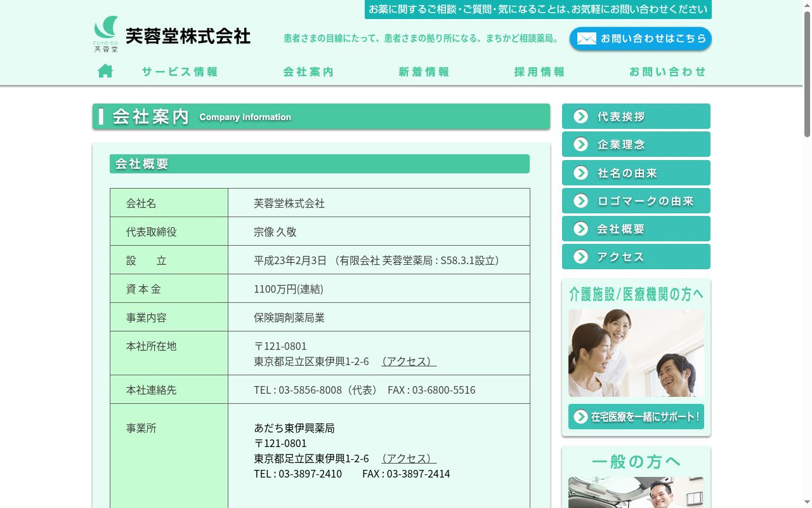Click アクセス link for あだち東伊興薬局

(x=409, y=458)
